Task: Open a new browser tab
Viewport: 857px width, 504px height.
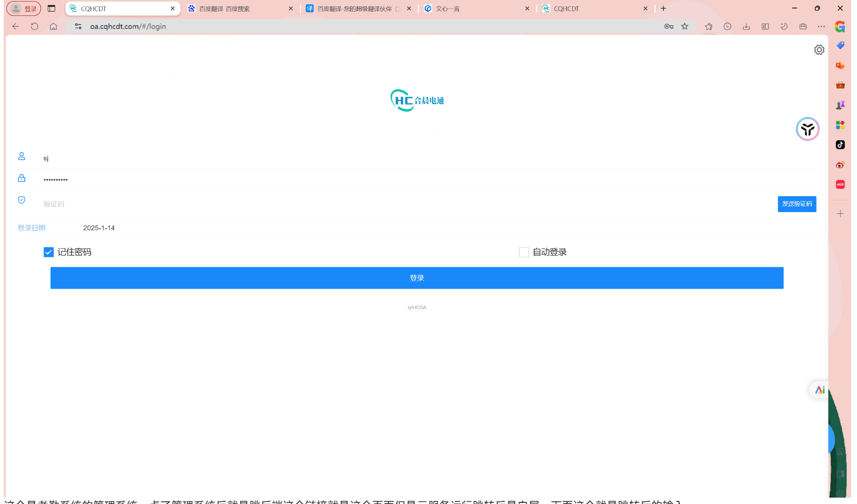Action: 663,9
